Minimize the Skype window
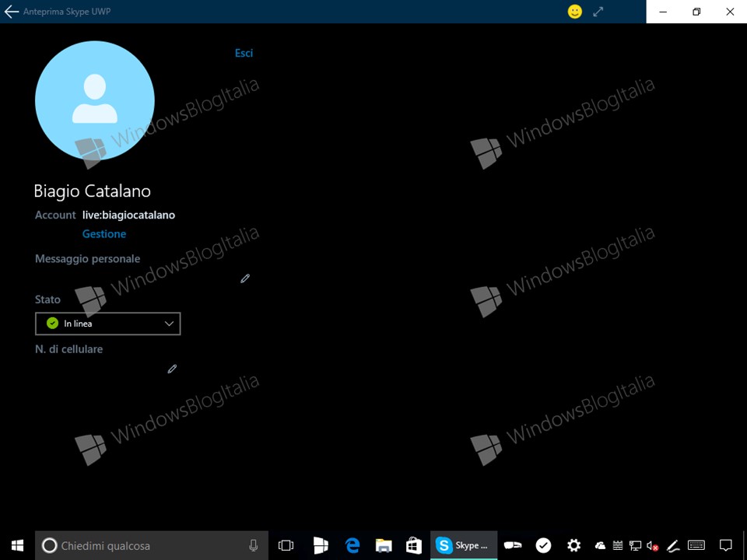 pyautogui.click(x=663, y=12)
